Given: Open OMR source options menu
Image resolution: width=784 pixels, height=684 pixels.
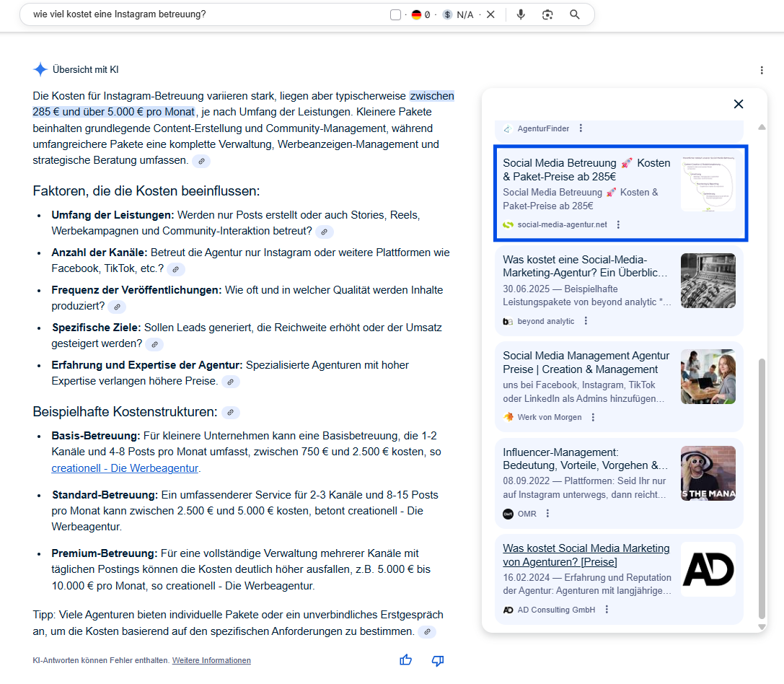Looking at the screenshot, I should click(x=547, y=514).
